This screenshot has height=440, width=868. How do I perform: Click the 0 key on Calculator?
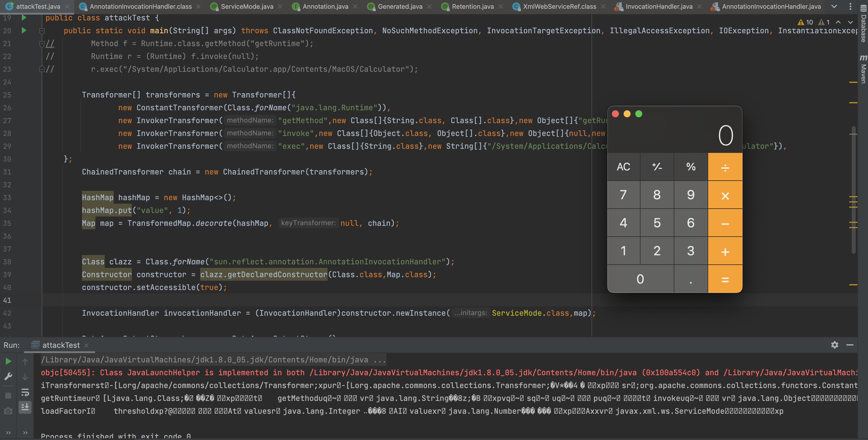tap(640, 279)
